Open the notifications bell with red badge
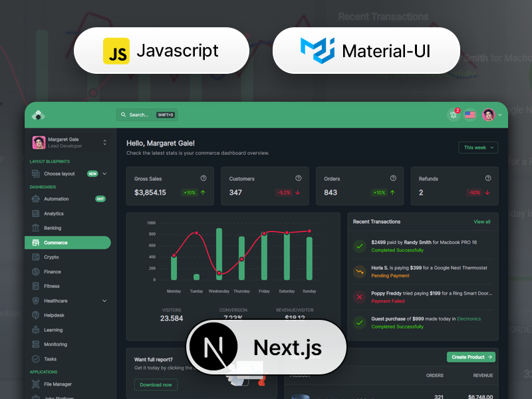The height and width of the screenshot is (399, 532). tap(454, 114)
